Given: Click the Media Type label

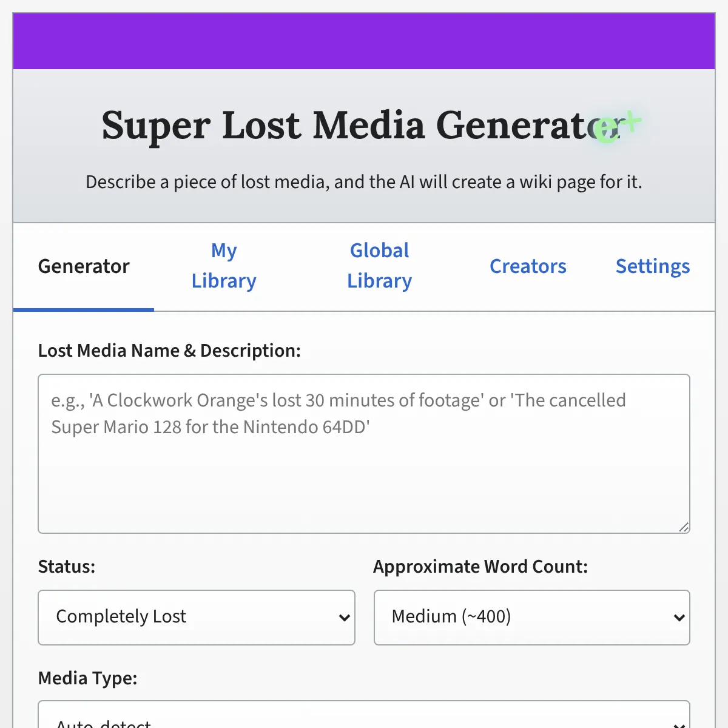Looking at the screenshot, I should [x=88, y=678].
